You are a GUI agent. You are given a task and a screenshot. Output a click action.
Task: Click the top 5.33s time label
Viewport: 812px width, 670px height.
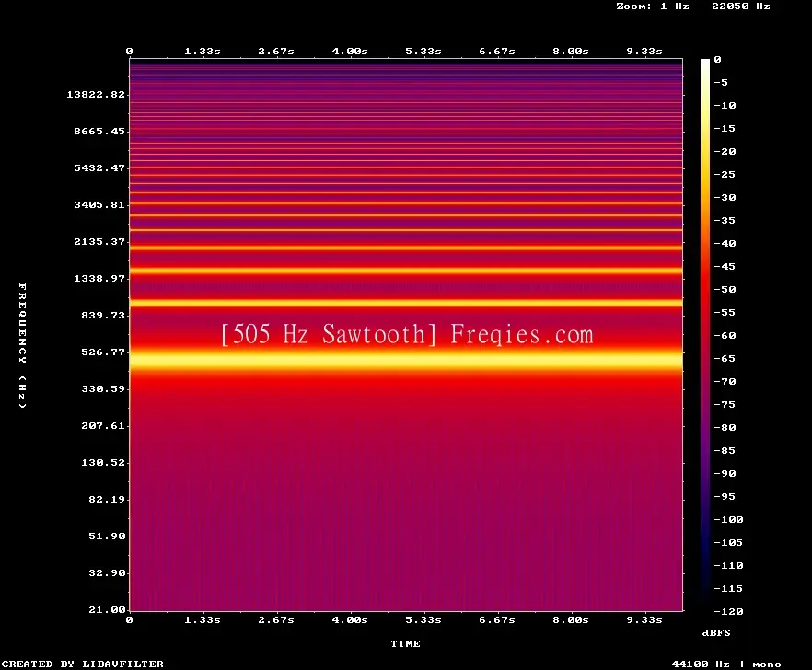coord(423,51)
